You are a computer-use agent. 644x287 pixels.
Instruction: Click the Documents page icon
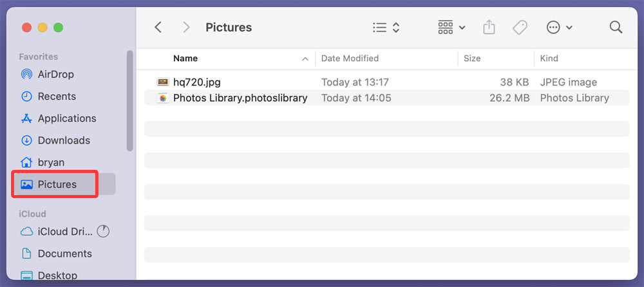tap(26, 254)
